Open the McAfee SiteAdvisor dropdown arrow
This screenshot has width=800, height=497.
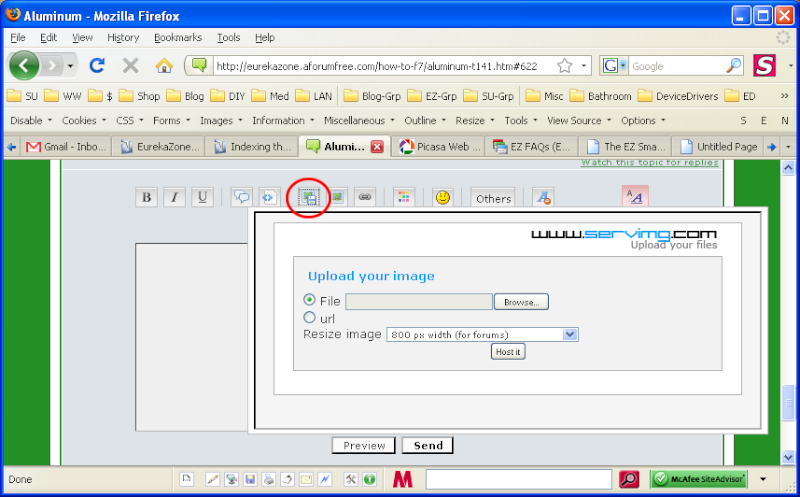pyautogui.click(x=763, y=479)
